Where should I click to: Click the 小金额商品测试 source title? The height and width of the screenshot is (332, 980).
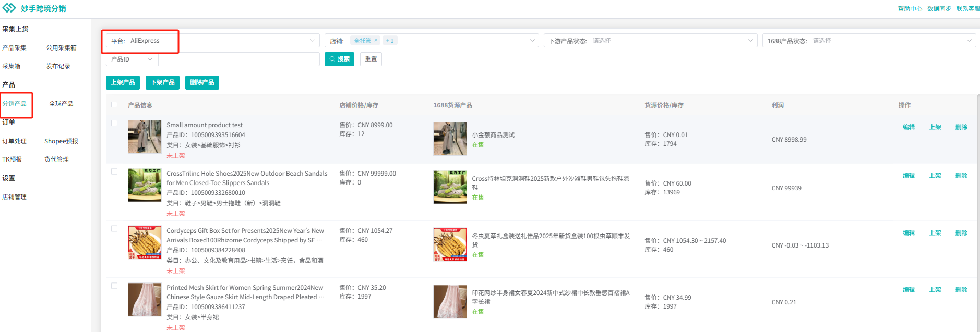coord(493,135)
